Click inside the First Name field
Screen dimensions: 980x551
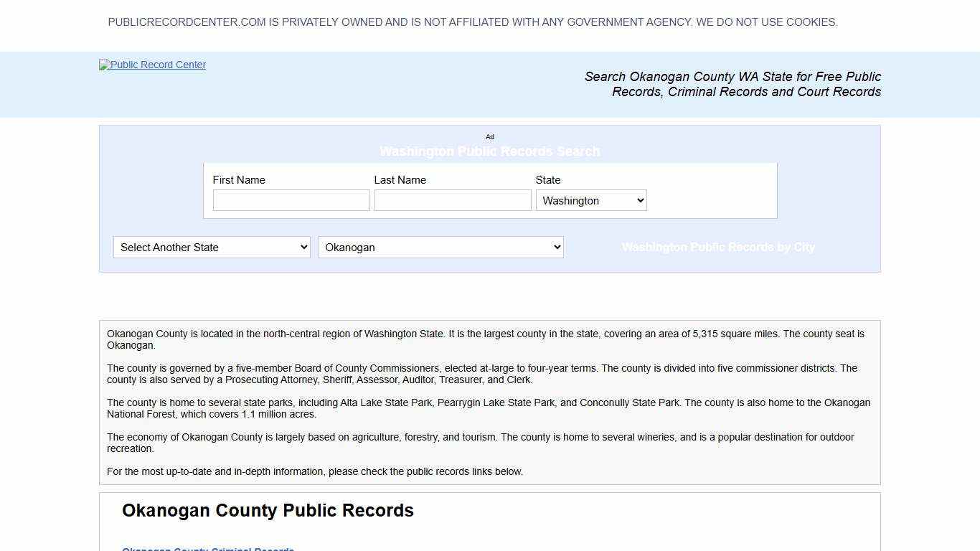(x=291, y=200)
